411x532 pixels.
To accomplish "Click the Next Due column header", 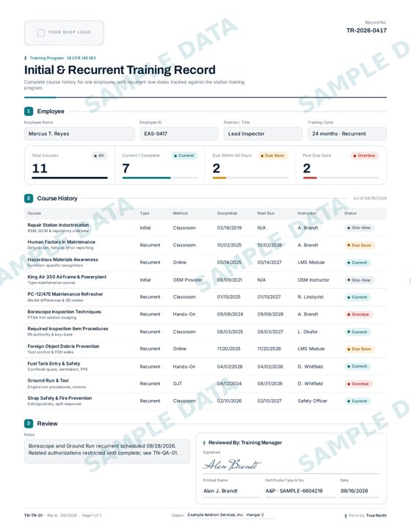I will [266, 214].
